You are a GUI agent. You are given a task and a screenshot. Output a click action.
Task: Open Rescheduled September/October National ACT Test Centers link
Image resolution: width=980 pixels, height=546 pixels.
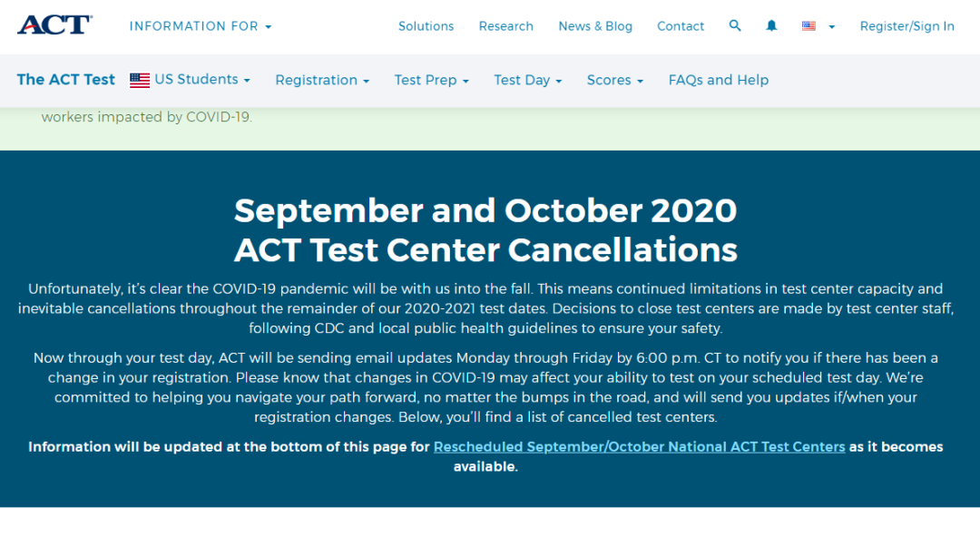pyautogui.click(x=639, y=447)
